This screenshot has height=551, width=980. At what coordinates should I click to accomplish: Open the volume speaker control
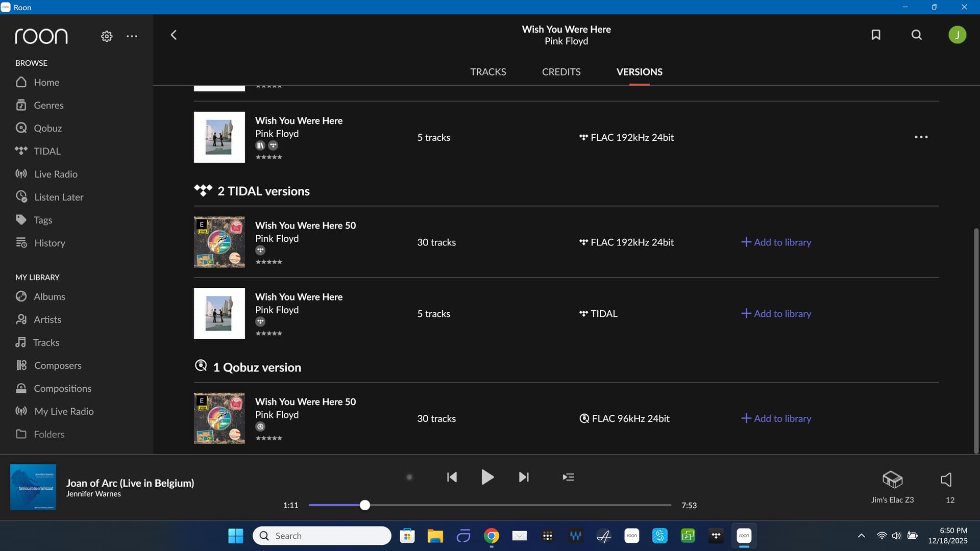pyautogui.click(x=946, y=480)
